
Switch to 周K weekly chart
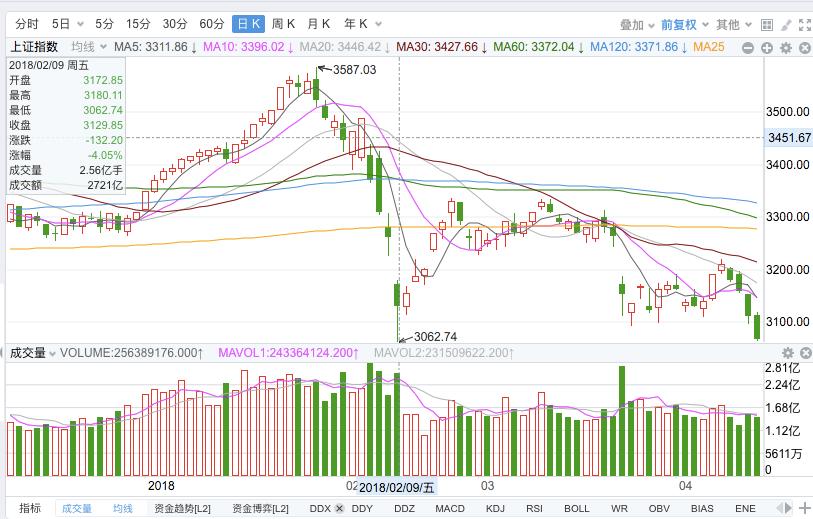[x=283, y=24]
